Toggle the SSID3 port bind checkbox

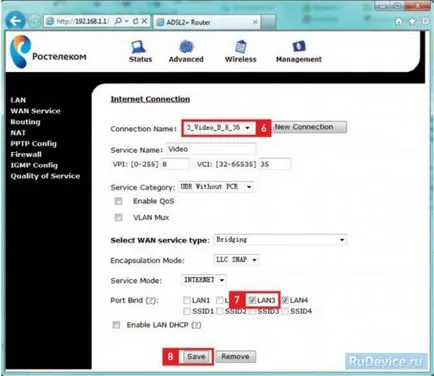(252, 311)
